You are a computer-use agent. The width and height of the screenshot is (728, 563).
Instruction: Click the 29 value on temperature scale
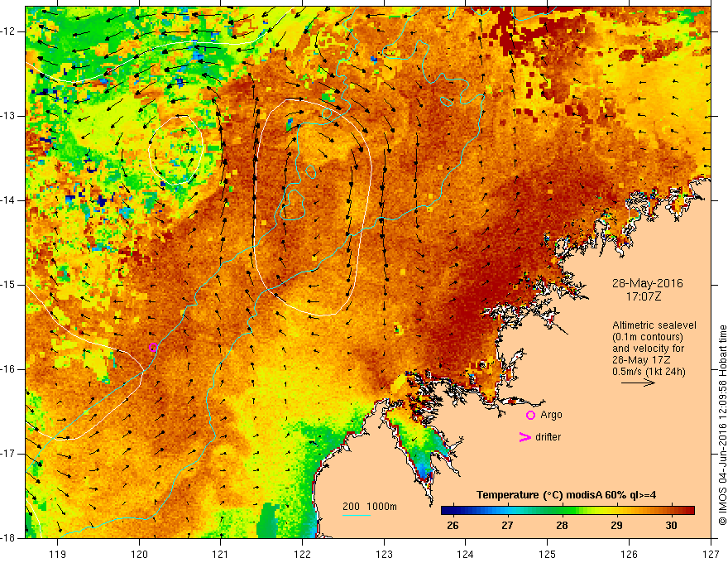[616, 526]
